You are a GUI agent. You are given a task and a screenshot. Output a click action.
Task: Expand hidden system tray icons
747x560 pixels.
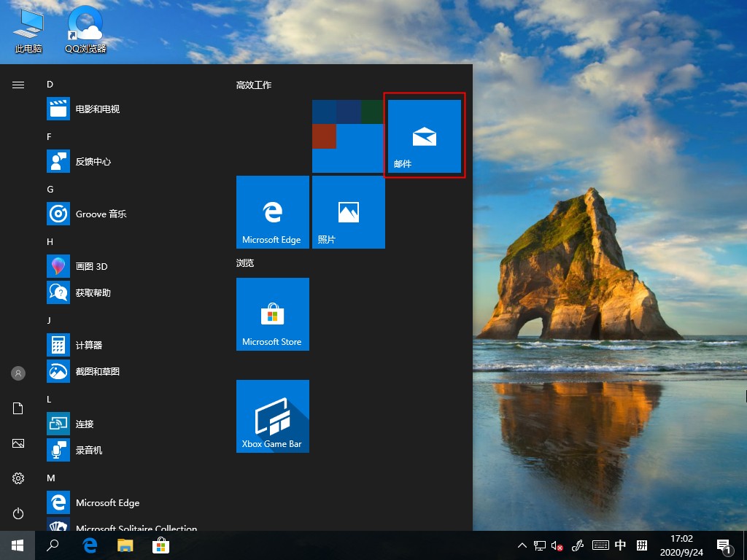coord(522,545)
